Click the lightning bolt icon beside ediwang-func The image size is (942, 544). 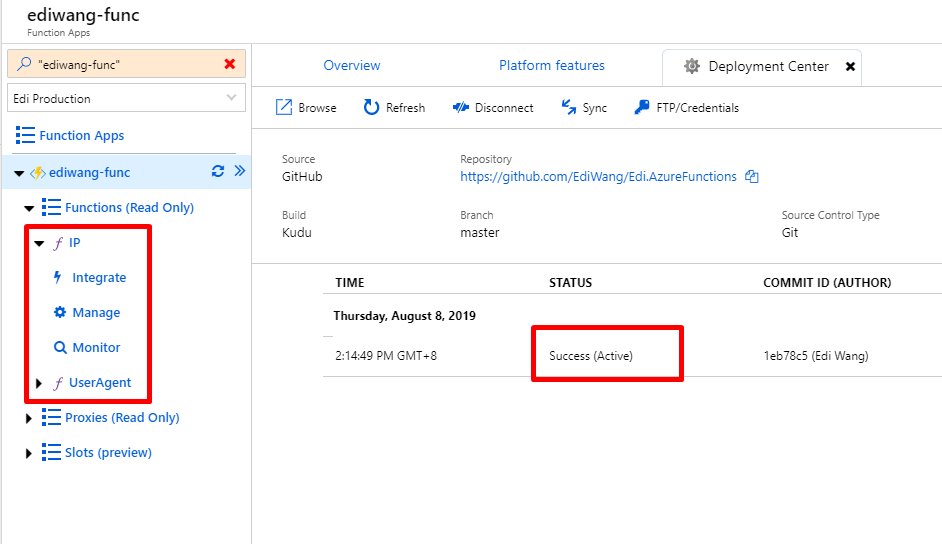pyautogui.click(x=38, y=173)
